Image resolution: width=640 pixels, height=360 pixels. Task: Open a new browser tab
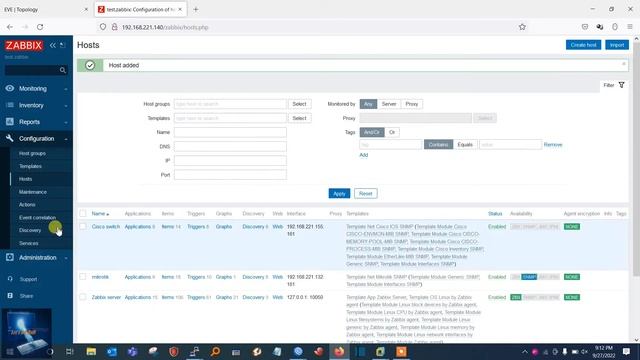(196, 9)
